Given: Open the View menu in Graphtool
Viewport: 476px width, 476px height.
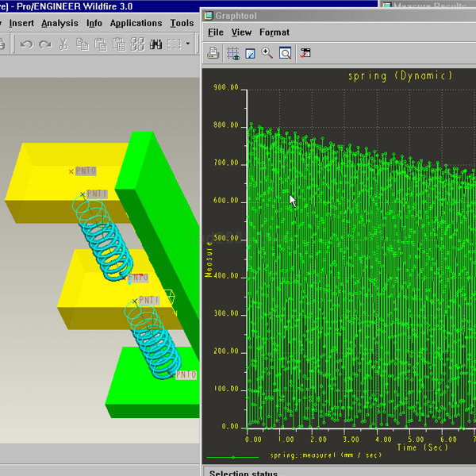Looking at the screenshot, I should [x=241, y=33].
